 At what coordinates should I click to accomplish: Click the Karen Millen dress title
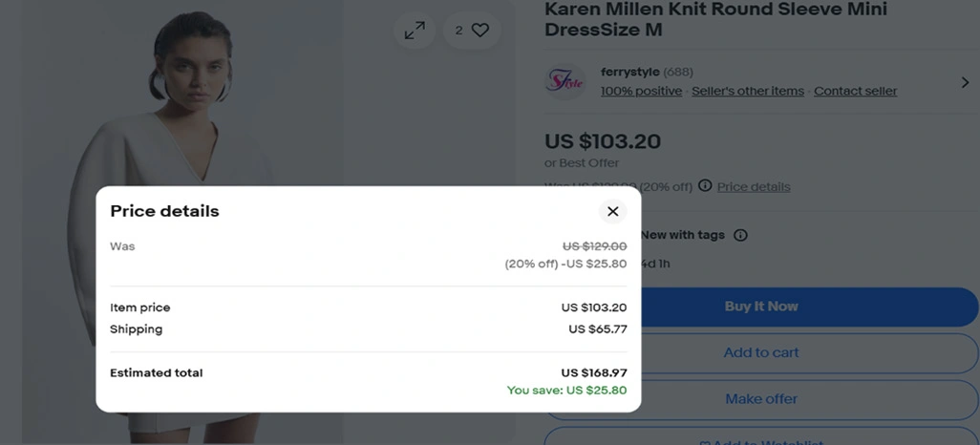click(715, 19)
